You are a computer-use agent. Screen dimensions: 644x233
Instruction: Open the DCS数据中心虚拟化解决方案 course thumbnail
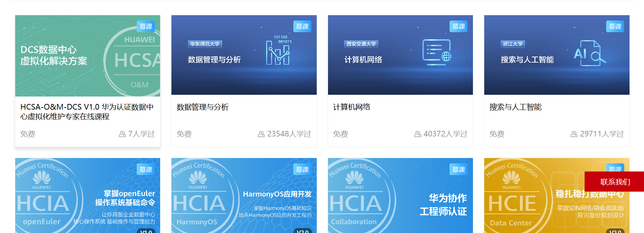pyautogui.click(x=88, y=56)
